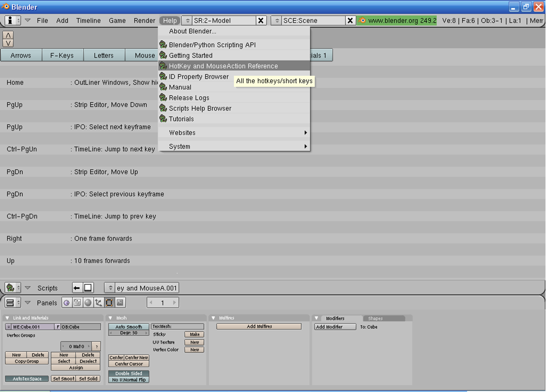The image size is (546, 392).
Task: Delete the SCE:Scene with X button
Action: click(x=350, y=21)
